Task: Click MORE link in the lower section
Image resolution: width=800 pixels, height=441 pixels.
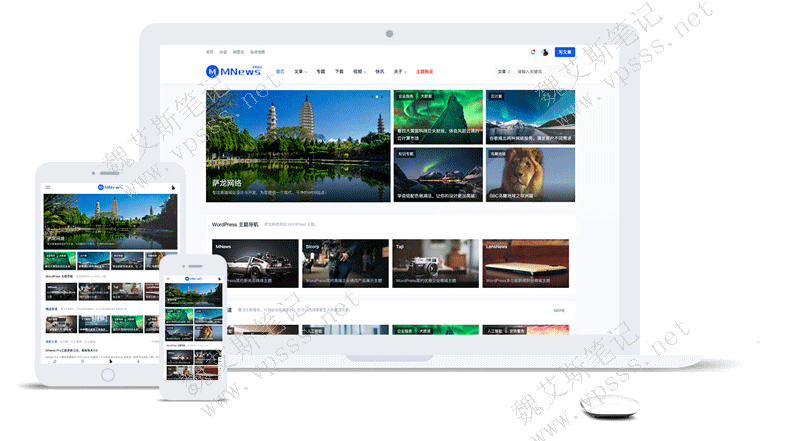Action: coord(559,310)
